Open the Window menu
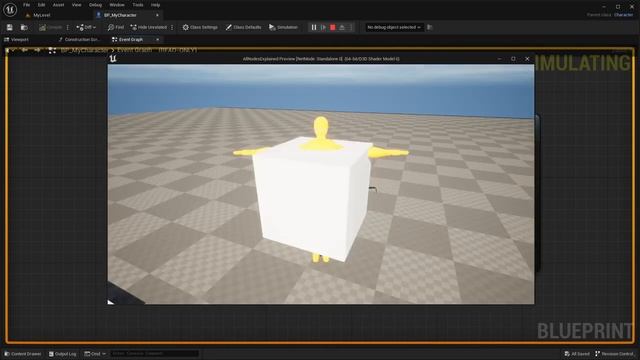 tap(117, 5)
